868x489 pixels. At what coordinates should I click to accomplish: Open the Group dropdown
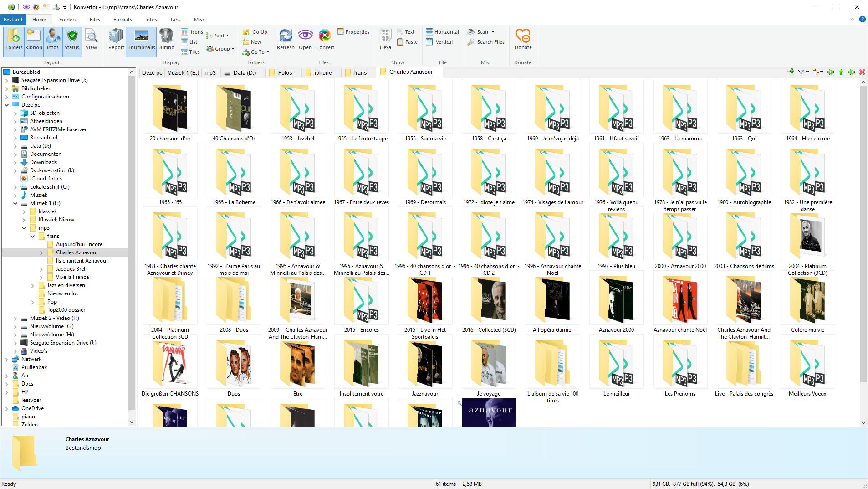(x=220, y=49)
